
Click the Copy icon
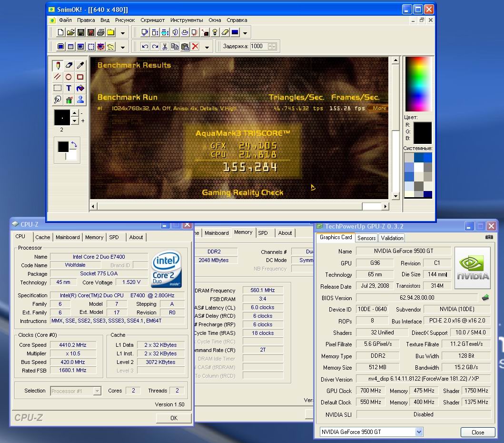pyautogui.click(x=175, y=47)
